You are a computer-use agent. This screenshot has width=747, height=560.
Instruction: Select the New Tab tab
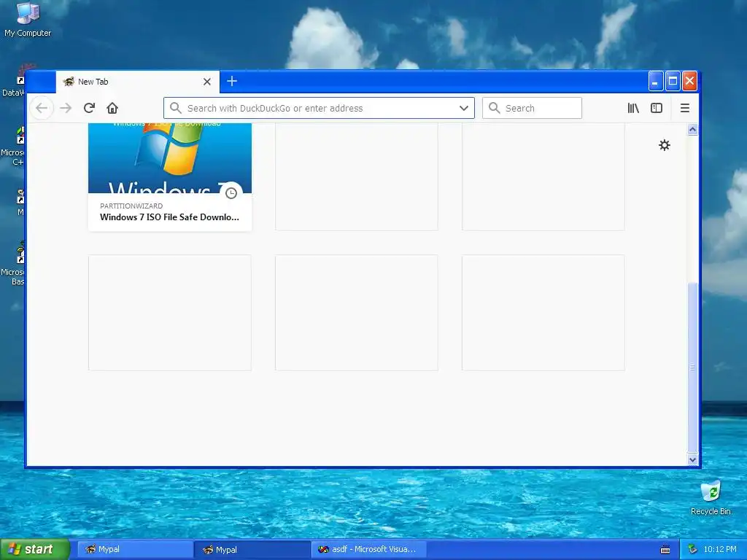(x=138, y=82)
